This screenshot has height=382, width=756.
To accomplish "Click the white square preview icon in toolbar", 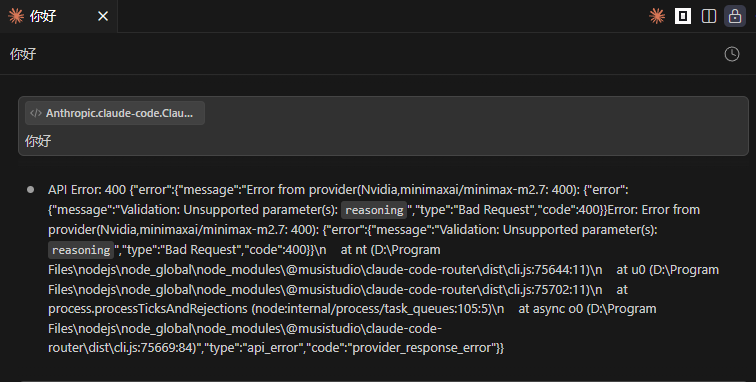I will [683, 16].
